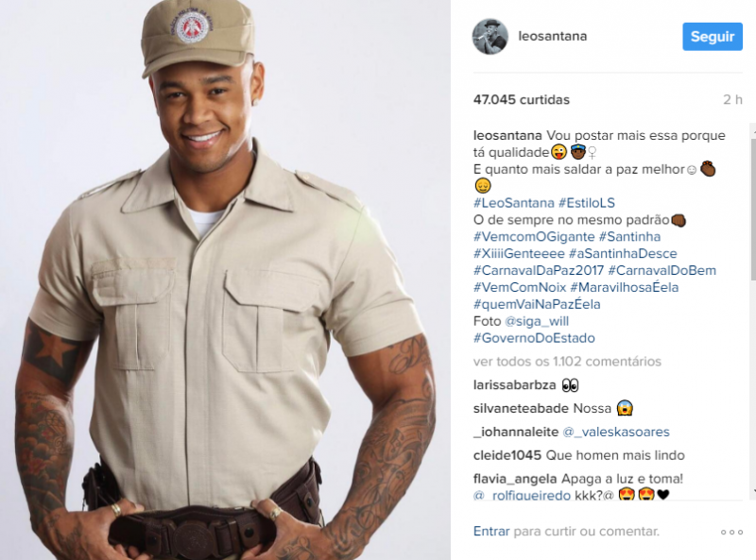Open the 2 h timestamp link
Image resolution: width=756 pixels, height=560 pixels.
732,100
